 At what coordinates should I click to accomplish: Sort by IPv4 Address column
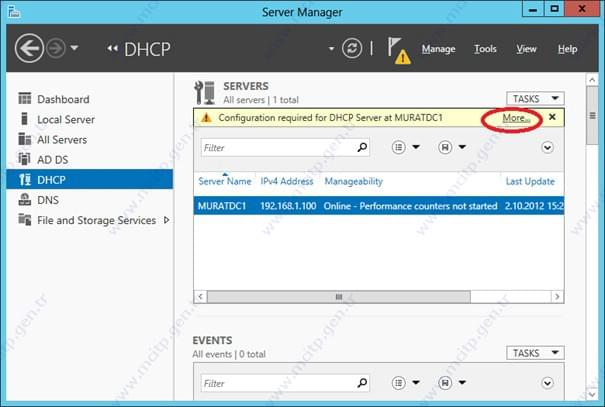pos(287,181)
